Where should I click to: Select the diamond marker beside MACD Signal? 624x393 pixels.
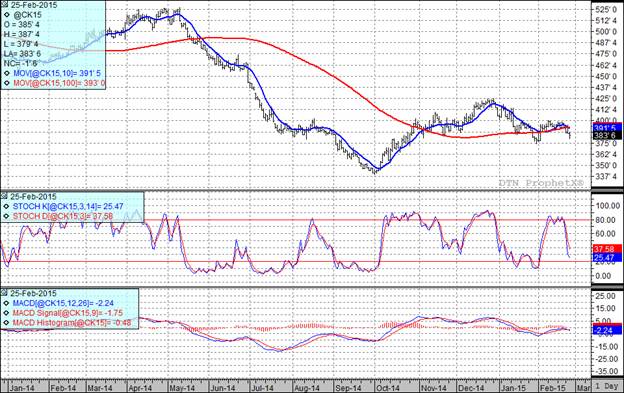coord(6,313)
